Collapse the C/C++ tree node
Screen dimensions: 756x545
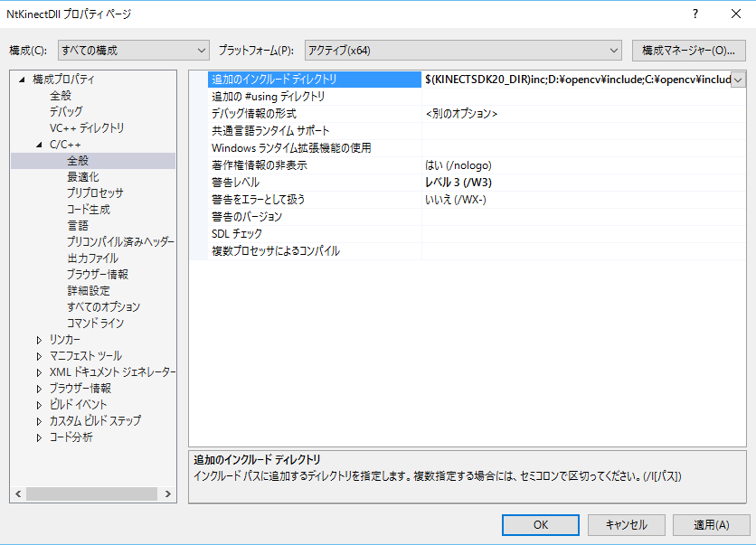[39, 145]
